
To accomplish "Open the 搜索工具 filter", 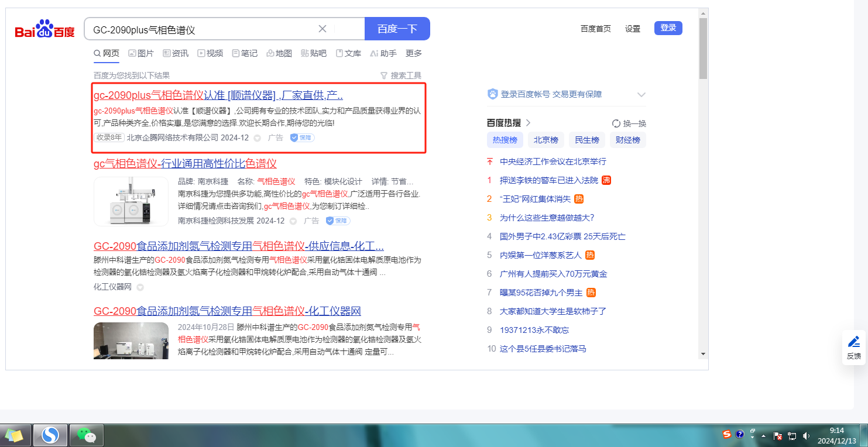I will click(x=400, y=75).
